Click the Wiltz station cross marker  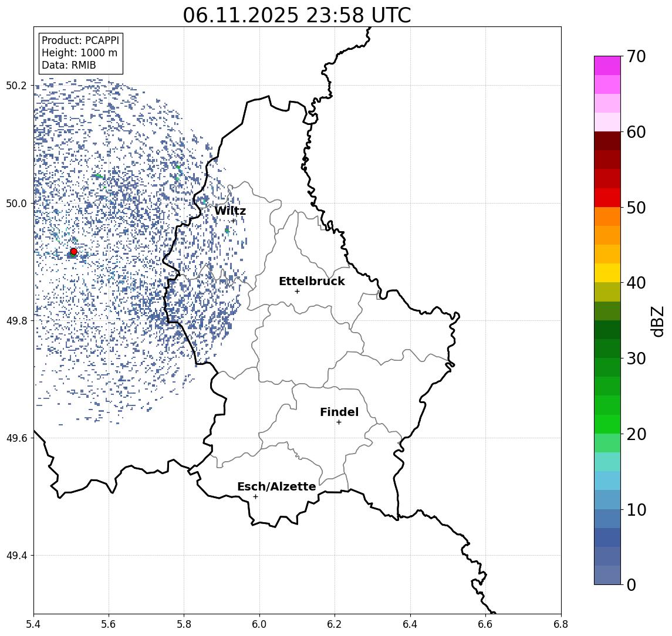[234, 221]
